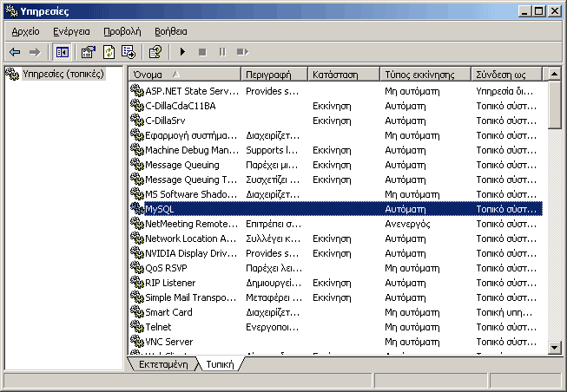Select the gear icon of the Message Queuing Triggers row
Viewport: 567px width, 392px height.
pos(137,180)
